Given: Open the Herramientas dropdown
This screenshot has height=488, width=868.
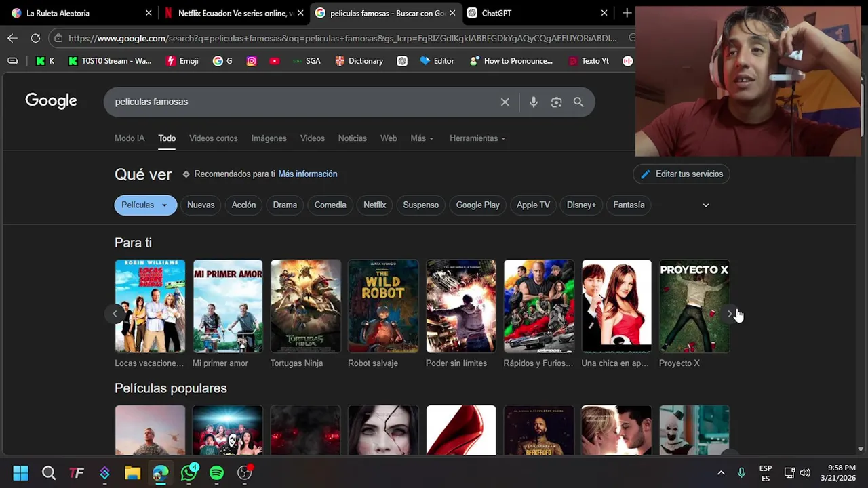Looking at the screenshot, I should coord(477,138).
